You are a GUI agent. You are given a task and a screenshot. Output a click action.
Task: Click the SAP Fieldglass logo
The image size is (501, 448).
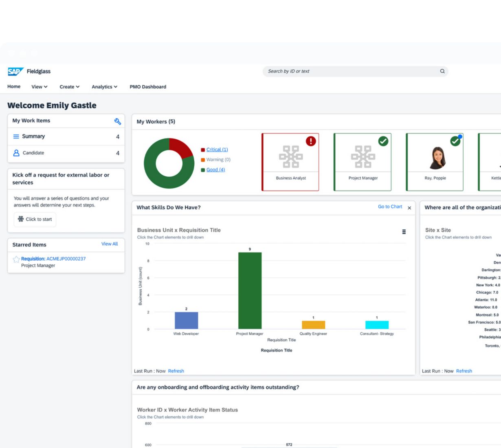[29, 72]
